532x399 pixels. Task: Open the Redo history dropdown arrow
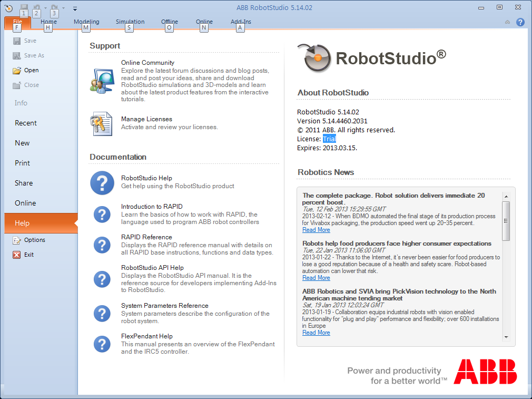[63, 8]
